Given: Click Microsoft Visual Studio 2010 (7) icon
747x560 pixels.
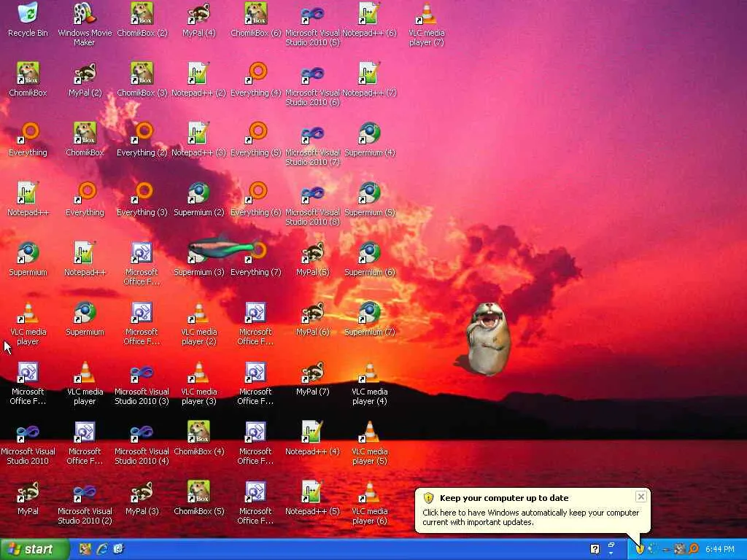Looking at the screenshot, I should click(312, 144).
